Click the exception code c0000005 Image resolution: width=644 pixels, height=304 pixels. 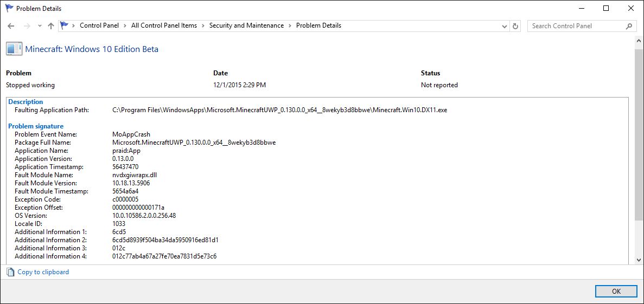[x=125, y=199]
